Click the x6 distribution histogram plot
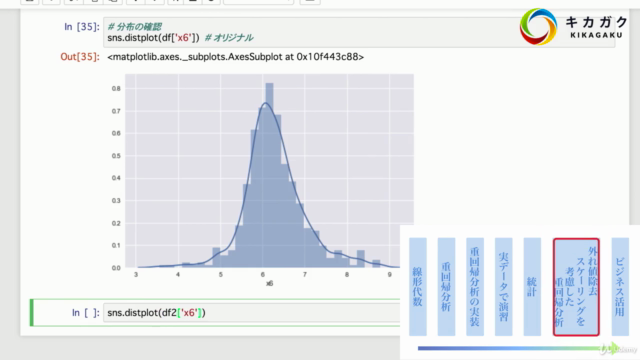Viewport: 640px width, 360px height. (269, 171)
